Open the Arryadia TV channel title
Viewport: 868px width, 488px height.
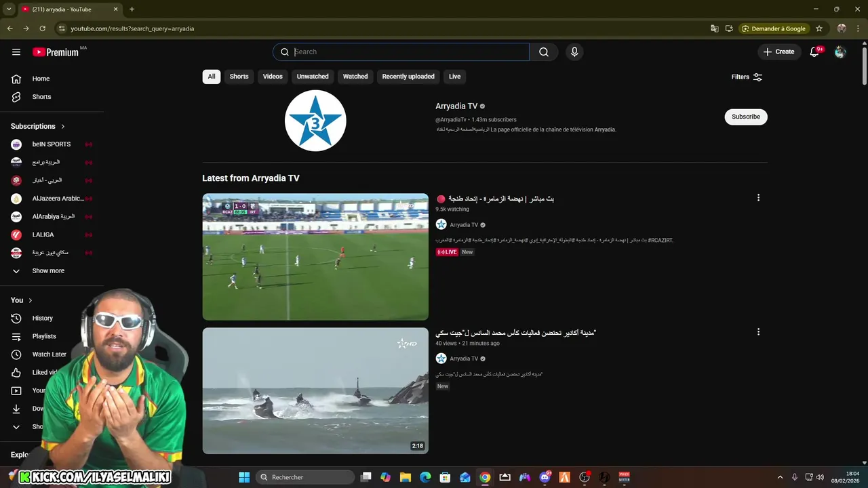click(x=456, y=106)
